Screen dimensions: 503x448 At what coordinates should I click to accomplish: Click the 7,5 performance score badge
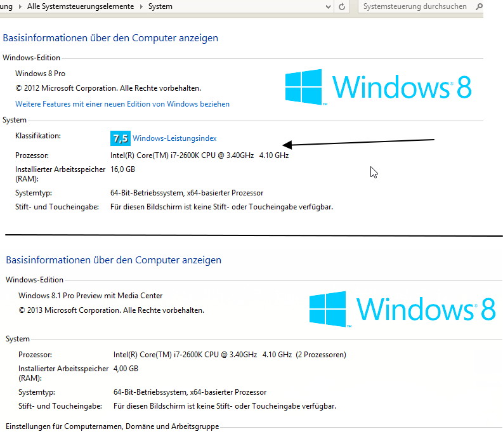click(x=121, y=138)
